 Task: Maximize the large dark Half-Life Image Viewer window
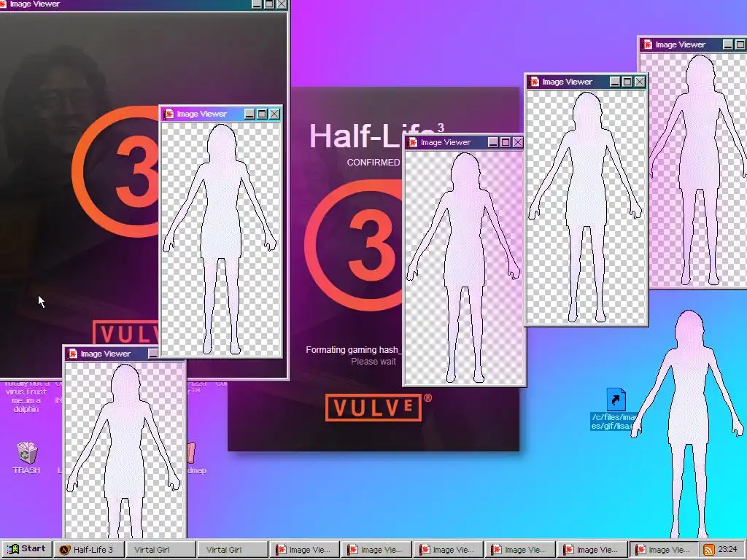269,4
